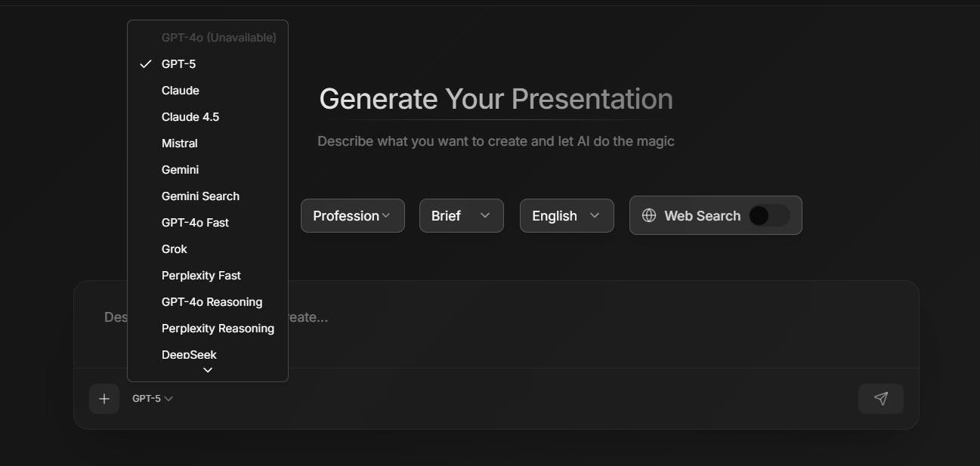Viewport: 980px width, 466px height.
Task: Select Perplexity Reasoning model
Action: (x=208, y=329)
